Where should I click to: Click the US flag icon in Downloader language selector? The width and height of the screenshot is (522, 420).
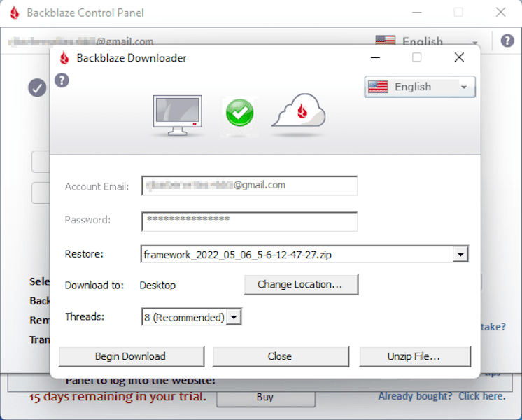[x=378, y=87]
